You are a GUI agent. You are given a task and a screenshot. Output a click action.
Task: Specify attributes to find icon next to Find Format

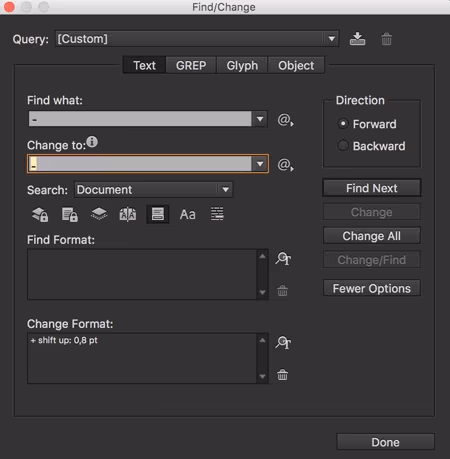pyautogui.click(x=283, y=258)
